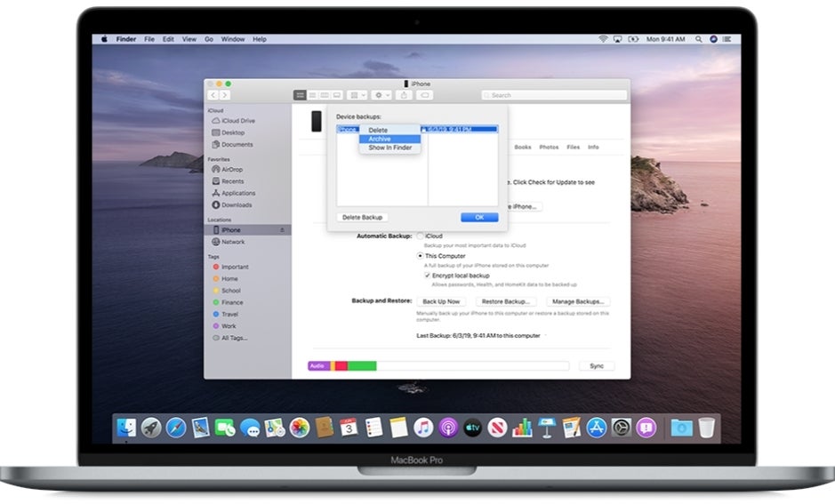Open Launchpad from the Dock
The image size is (835, 504).
coord(151,428)
